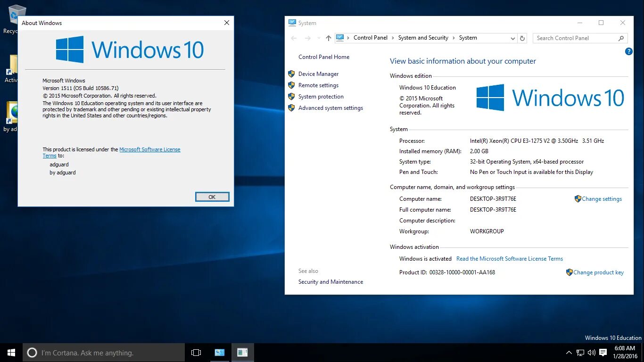Click shield icon beside Remote settings
The height and width of the screenshot is (362, 644).
click(x=291, y=85)
